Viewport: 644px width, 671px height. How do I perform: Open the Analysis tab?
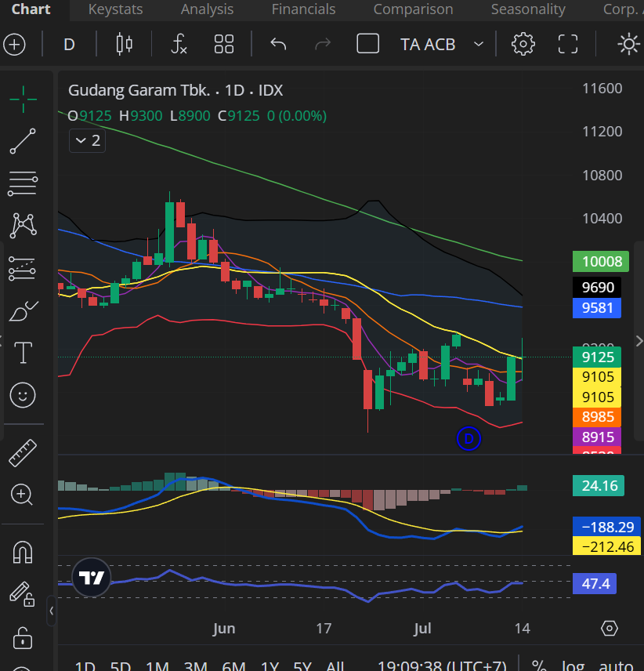tap(207, 9)
